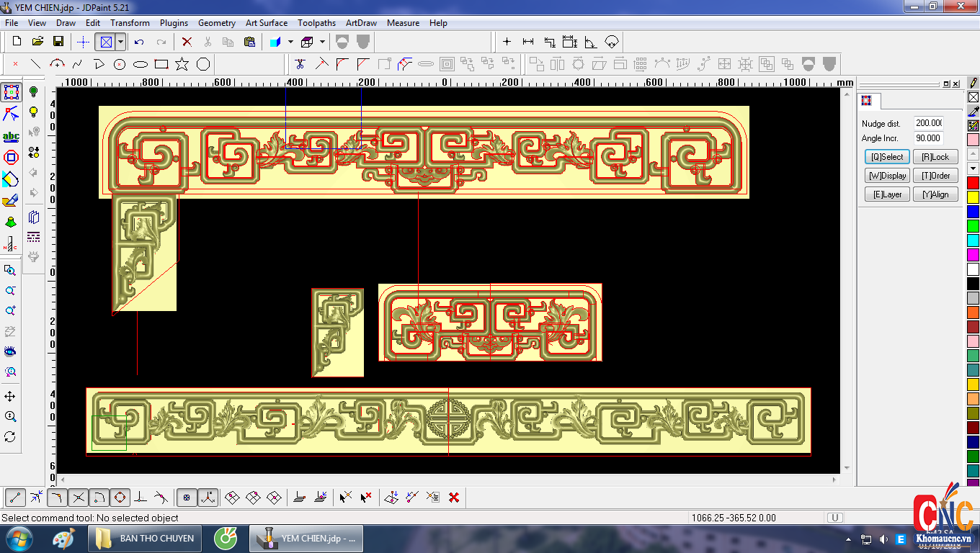
Task: Open the Art Surface menu
Action: coord(266,23)
